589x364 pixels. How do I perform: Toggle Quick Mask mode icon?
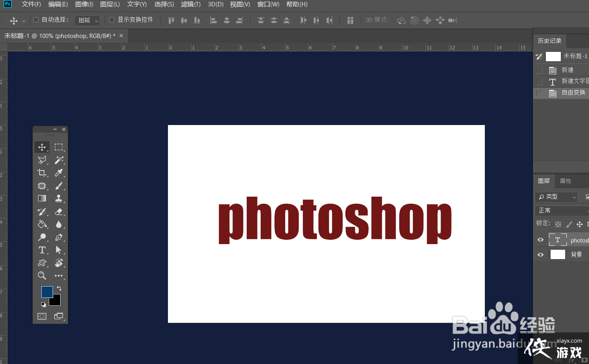[42, 316]
